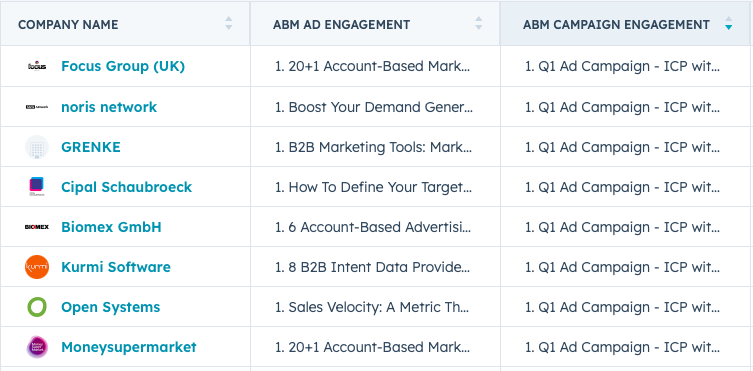Open Cipal Schaubroeck company record
Image resolution: width=753 pixels, height=371 pixels.
pyautogui.click(x=126, y=187)
